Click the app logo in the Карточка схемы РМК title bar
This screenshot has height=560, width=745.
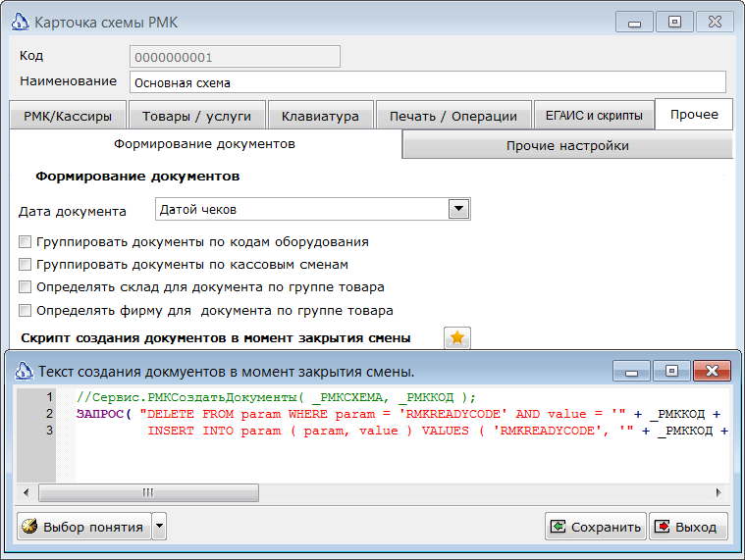(20, 22)
